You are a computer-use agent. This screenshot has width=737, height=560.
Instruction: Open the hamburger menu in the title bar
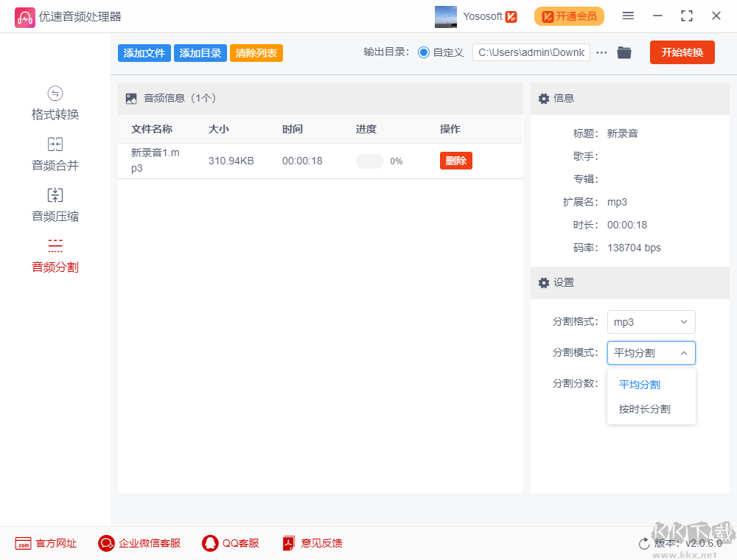coord(628,15)
